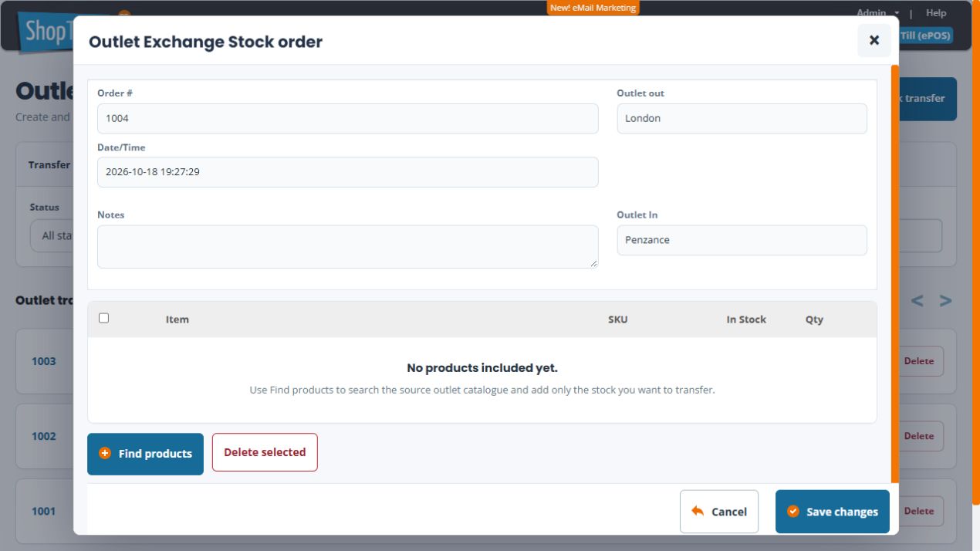This screenshot has height=551, width=980.
Task: Close the Outlet Exchange Stock order dialog
Action: (874, 40)
